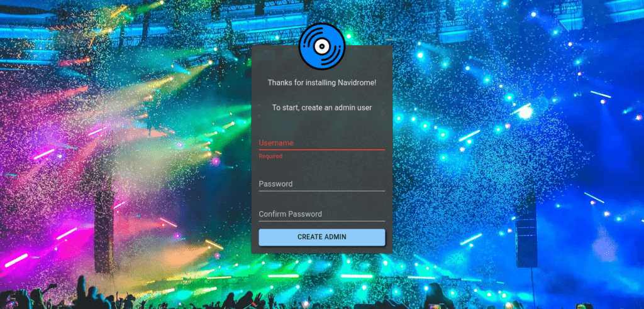Focus the Password input field
Image resolution: width=644 pixels, height=309 pixels.
pyautogui.click(x=321, y=184)
